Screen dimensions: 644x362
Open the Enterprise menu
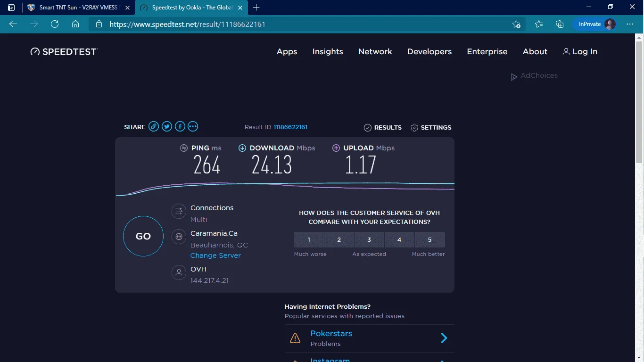click(487, 51)
